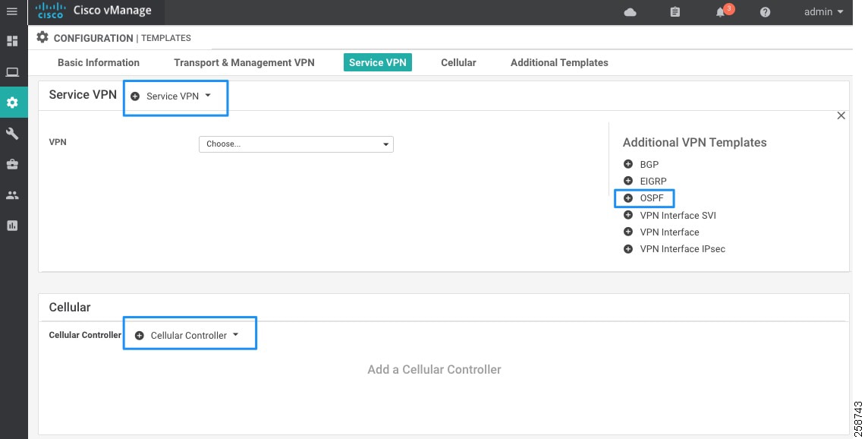
Task: Open the Monitor sidebar icon
Action: [12, 72]
